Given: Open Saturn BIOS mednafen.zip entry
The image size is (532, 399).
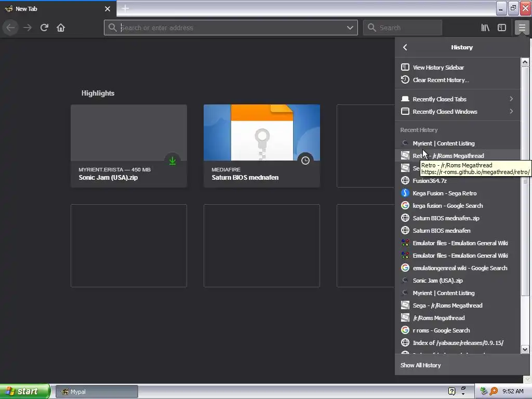Looking at the screenshot, I should [x=457, y=218].
